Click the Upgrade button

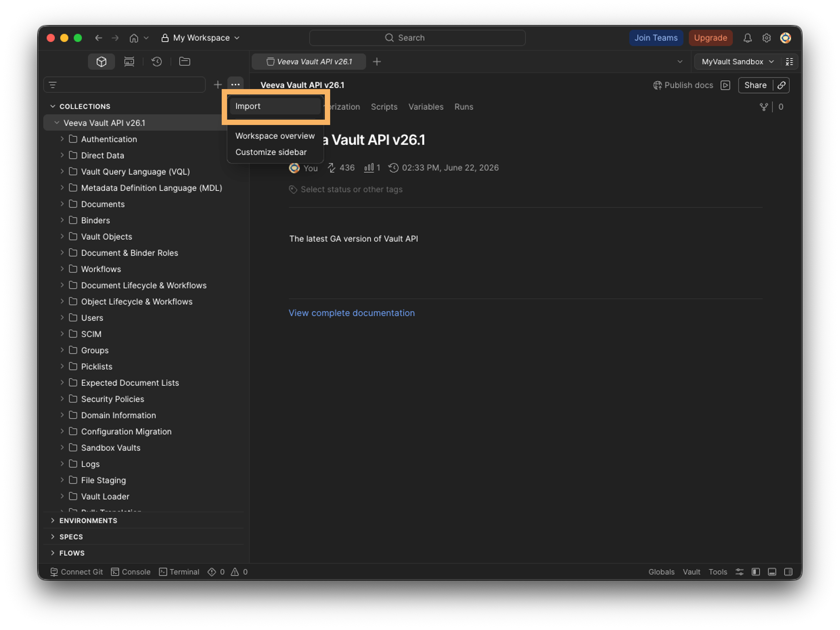pos(710,38)
